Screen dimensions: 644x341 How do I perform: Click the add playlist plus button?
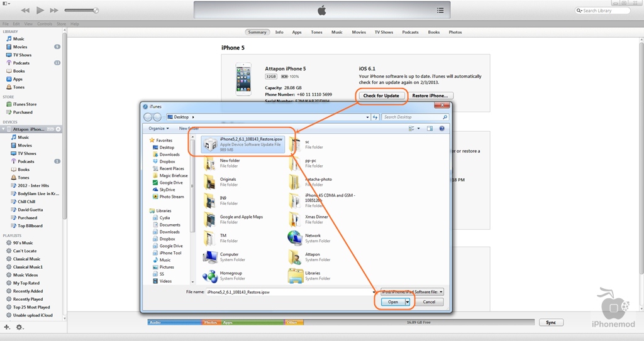tap(6, 327)
